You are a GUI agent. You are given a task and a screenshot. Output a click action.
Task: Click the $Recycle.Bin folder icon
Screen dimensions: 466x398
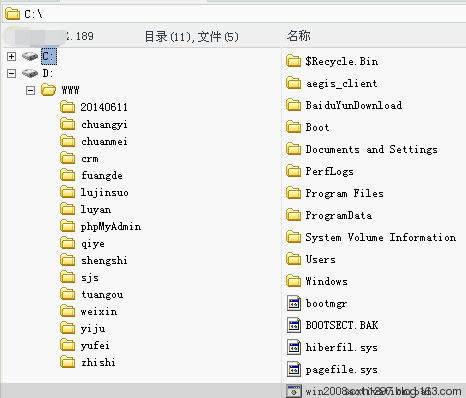click(x=294, y=61)
